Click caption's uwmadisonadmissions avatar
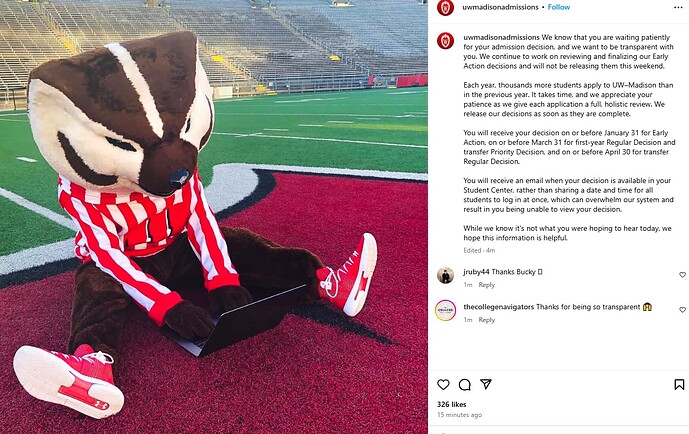 445,41
